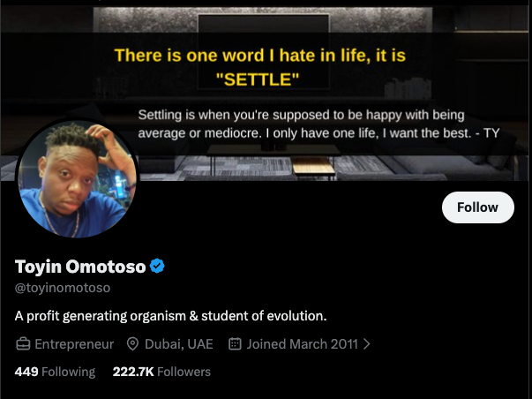Click the Entrepreneur category label

74,343
